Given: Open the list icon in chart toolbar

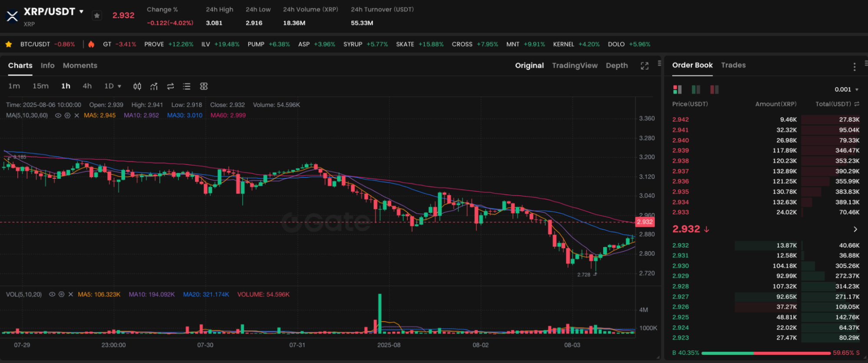Looking at the screenshot, I should [x=187, y=86].
